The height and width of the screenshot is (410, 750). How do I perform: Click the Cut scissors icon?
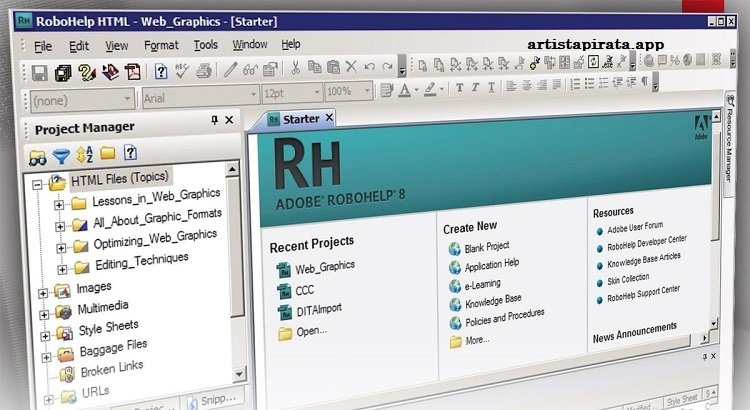296,67
